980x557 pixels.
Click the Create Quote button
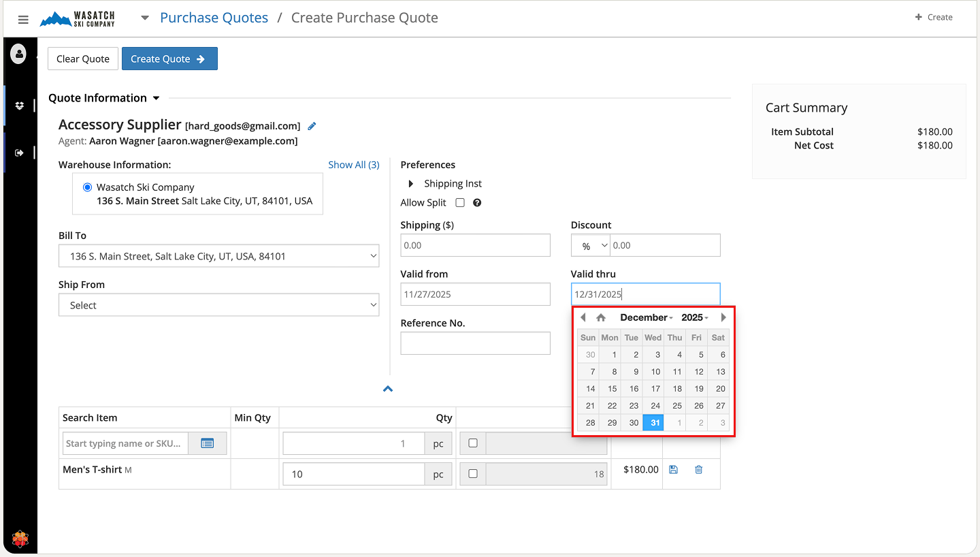[x=169, y=59]
